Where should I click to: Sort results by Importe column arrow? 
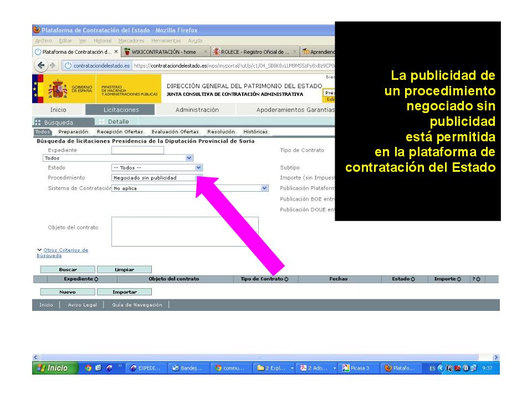click(459, 279)
